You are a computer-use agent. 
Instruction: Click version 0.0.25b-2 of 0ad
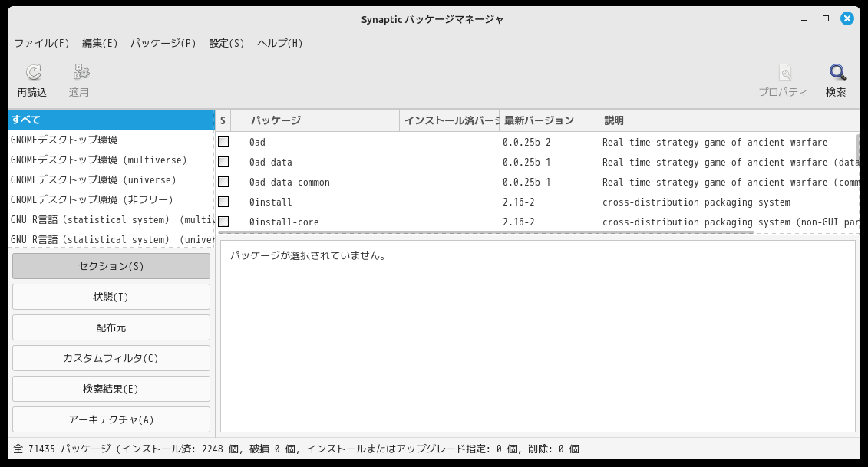pyautogui.click(x=526, y=142)
